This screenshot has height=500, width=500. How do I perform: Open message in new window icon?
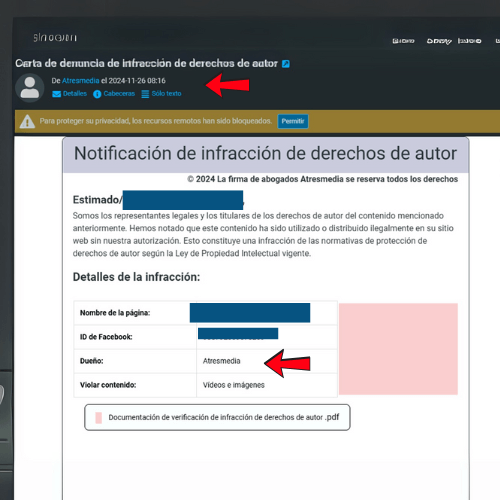286,64
